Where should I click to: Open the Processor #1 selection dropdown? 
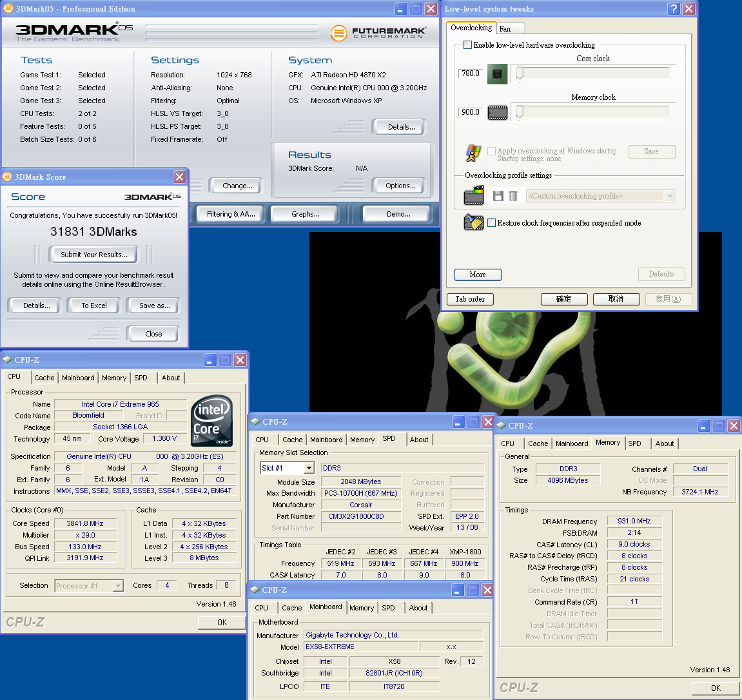pos(118,586)
